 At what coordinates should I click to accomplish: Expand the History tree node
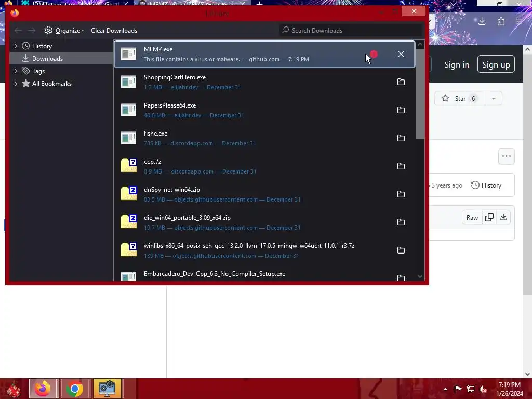pyautogui.click(x=16, y=46)
